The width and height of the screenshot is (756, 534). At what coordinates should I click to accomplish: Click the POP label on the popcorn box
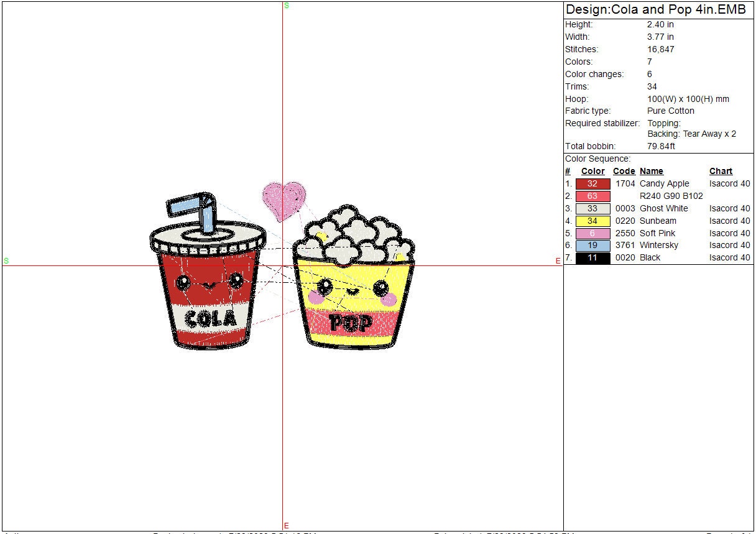tap(351, 323)
